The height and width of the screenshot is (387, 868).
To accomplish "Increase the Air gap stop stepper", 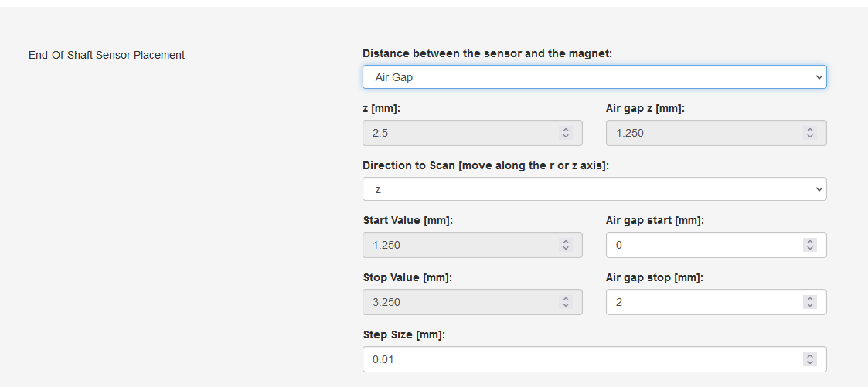I will (x=810, y=298).
